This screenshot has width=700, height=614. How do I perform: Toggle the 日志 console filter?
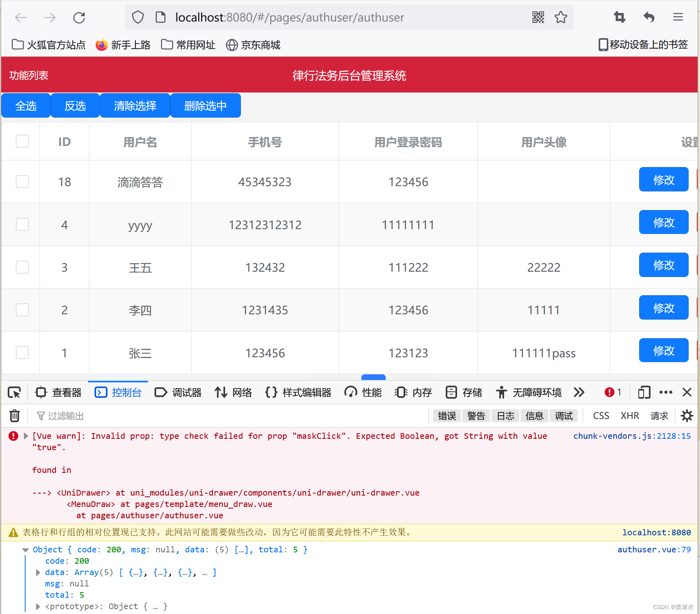click(x=505, y=416)
